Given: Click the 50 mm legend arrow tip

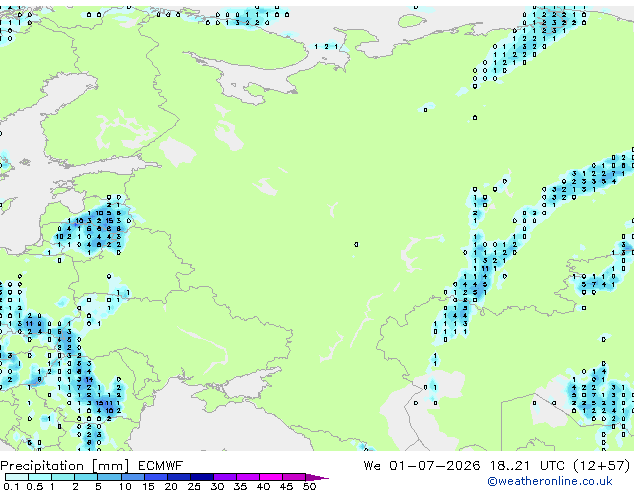Looking at the screenshot, I should click(x=317, y=477).
